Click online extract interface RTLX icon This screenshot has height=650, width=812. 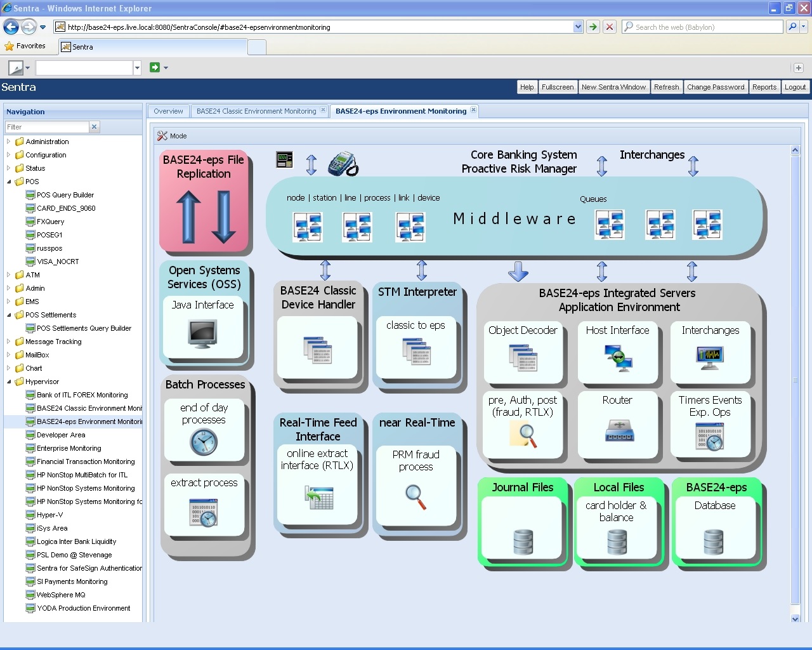pos(319,498)
